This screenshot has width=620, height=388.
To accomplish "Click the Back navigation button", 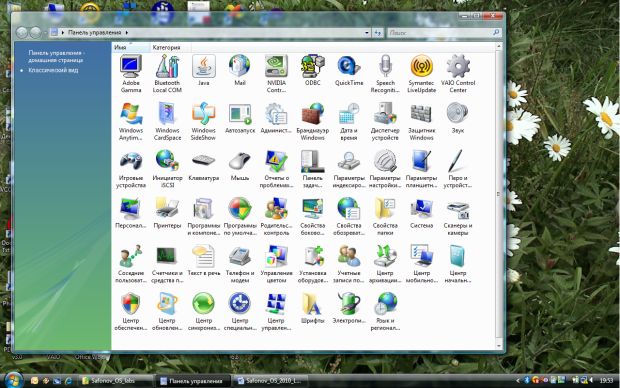I will [22, 32].
